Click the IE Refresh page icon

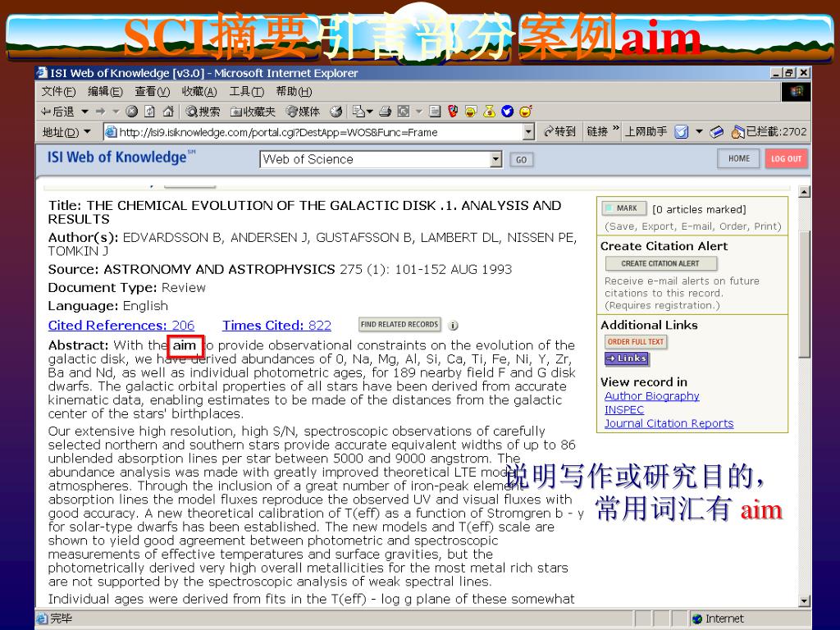[x=149, y=112]
